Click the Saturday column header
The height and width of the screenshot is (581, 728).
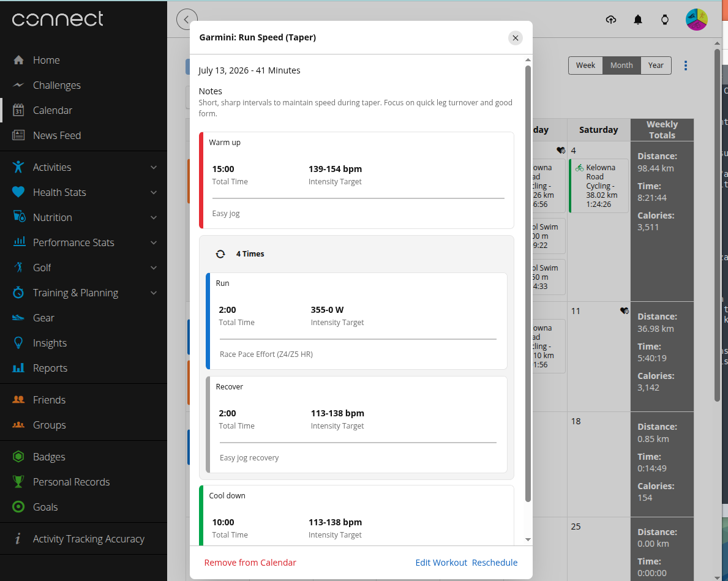point(599,130)
